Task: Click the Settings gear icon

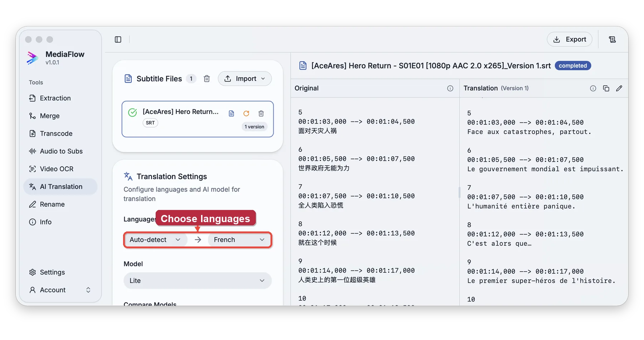Action: [x=33, y=272]
